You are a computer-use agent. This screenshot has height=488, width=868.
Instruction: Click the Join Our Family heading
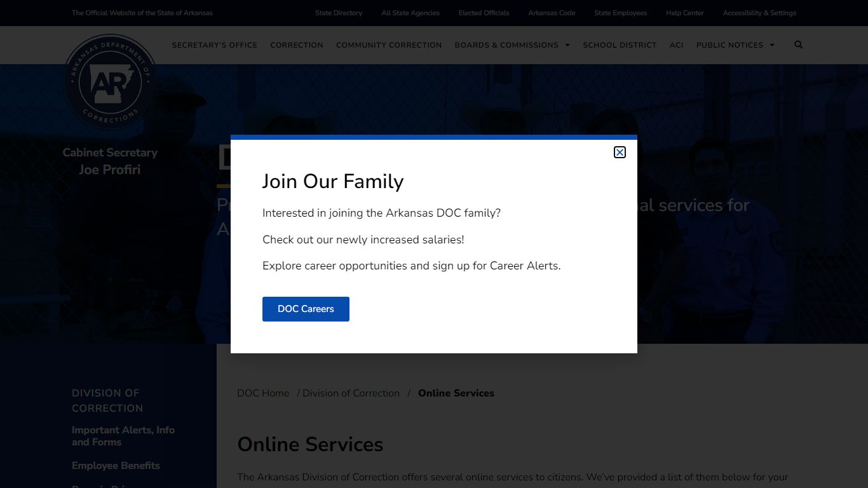333,181
